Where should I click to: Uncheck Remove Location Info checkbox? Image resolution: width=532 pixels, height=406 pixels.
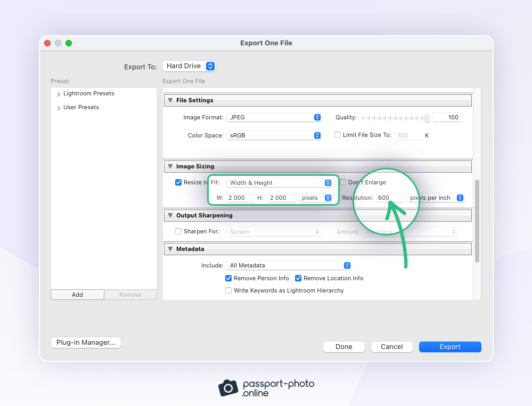click(x=299, y=278)
